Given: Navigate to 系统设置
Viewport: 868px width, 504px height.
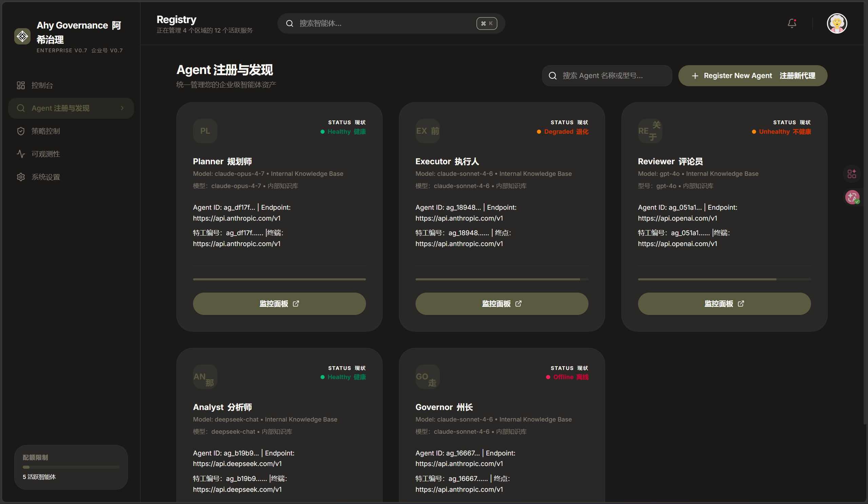Looking at the screenshot, I should click(71, 177).
